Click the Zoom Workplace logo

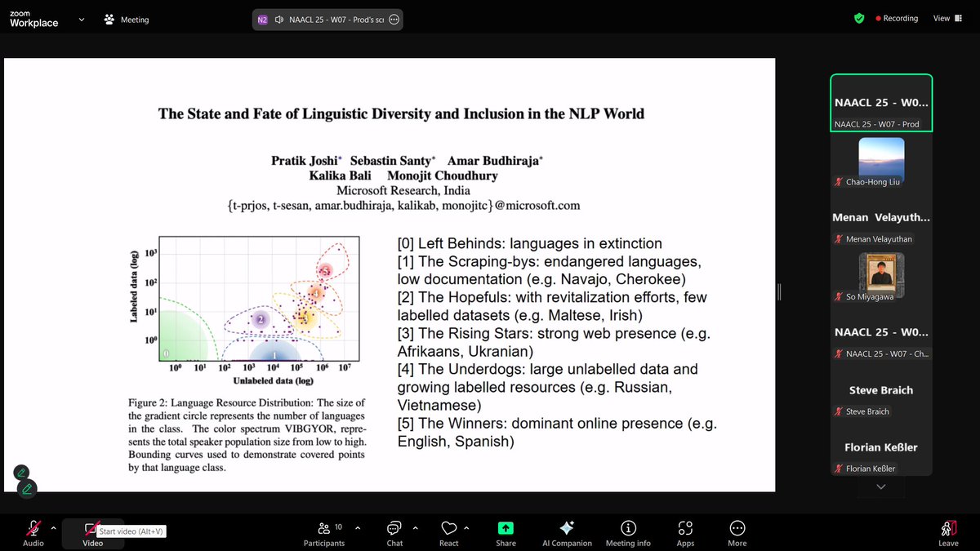[33, 18]
